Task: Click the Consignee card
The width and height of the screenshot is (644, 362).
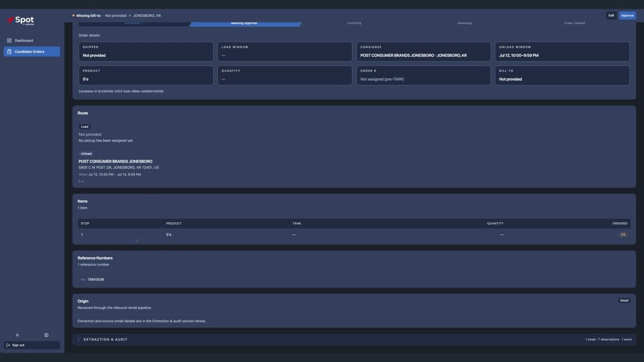Action: [424, 51]
